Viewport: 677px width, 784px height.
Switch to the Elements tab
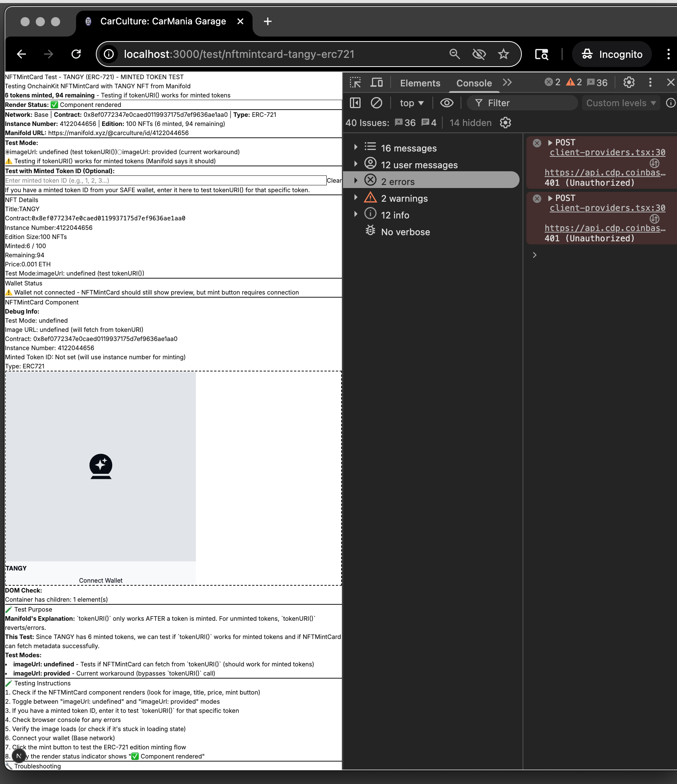(420, 83)
